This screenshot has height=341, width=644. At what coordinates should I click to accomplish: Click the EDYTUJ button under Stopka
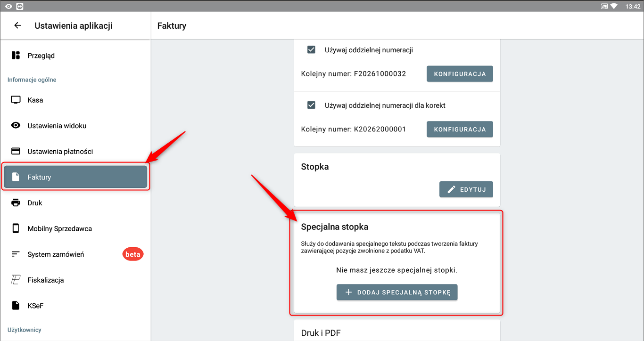[x=466, y=189]
